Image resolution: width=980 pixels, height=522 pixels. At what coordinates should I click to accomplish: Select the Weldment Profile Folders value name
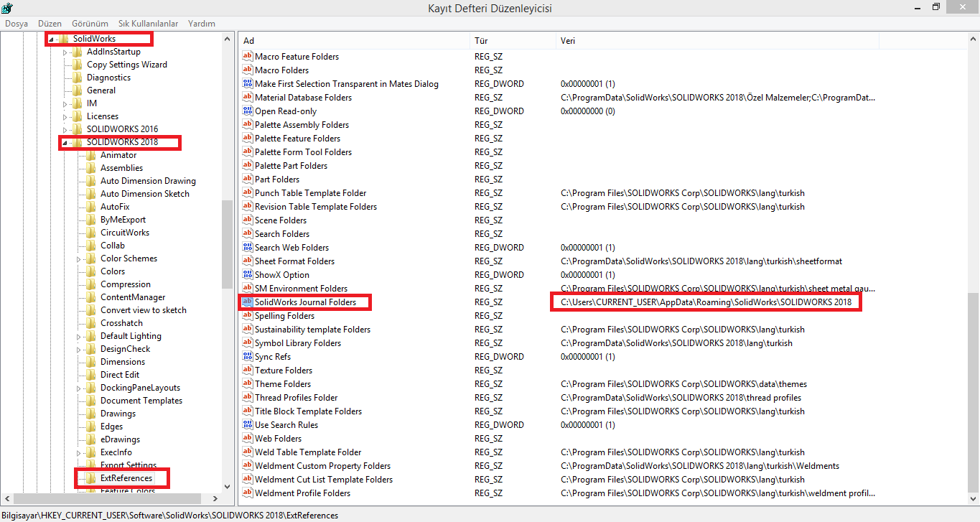[302, 493]
